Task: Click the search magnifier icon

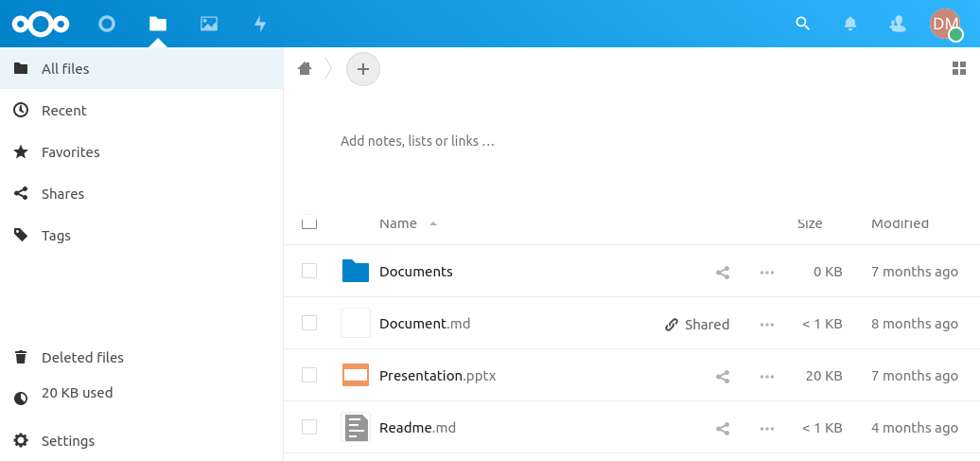Action: tap(803, 24)
